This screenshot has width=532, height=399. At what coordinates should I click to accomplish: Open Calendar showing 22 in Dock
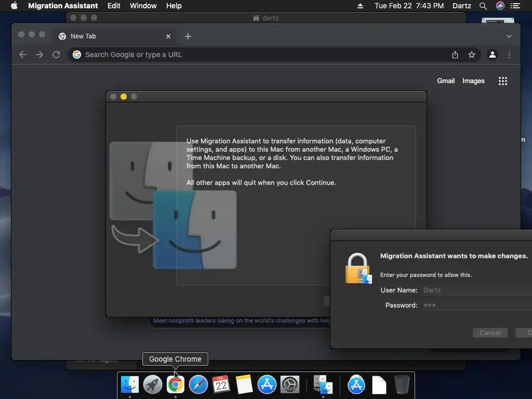[x=221, y=385]
